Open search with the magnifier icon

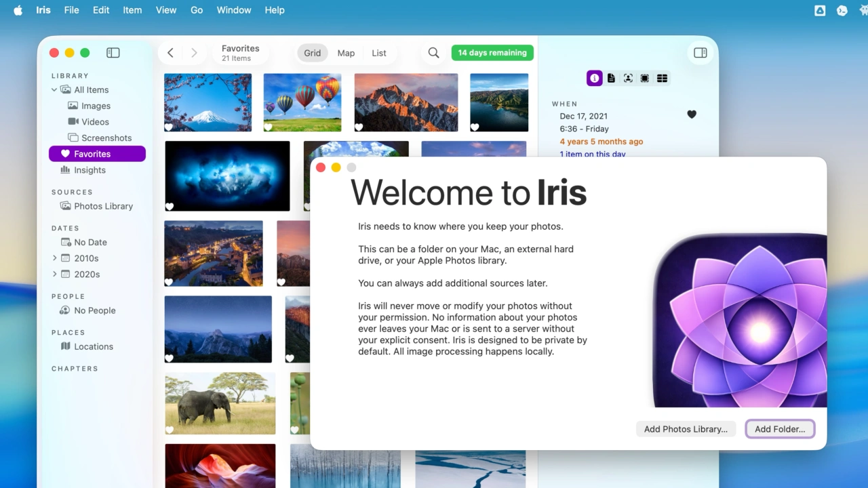pos(433,53)
